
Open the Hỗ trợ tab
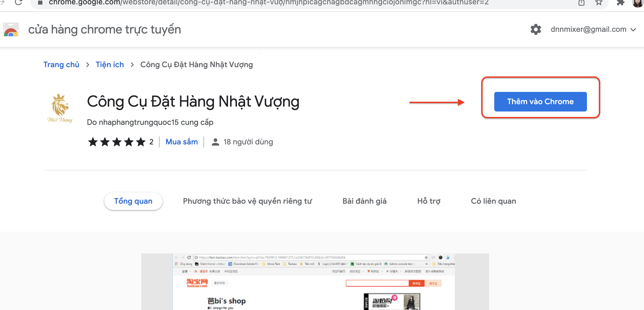tap(429, 201)
